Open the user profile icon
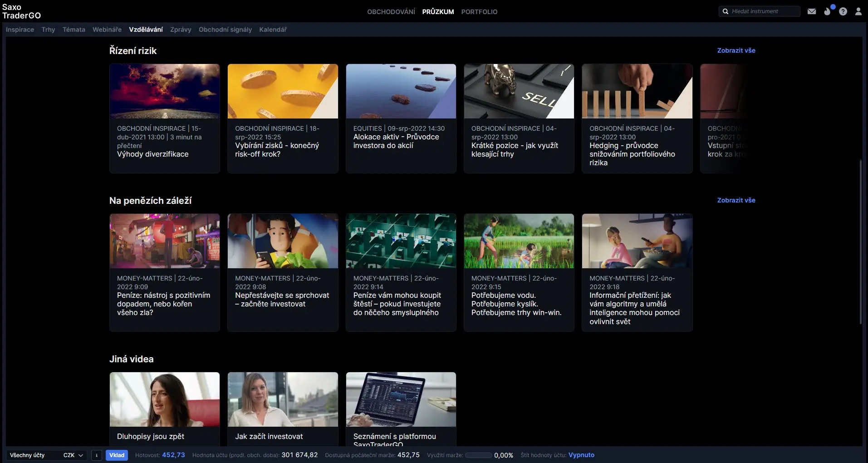 (858, 11)
